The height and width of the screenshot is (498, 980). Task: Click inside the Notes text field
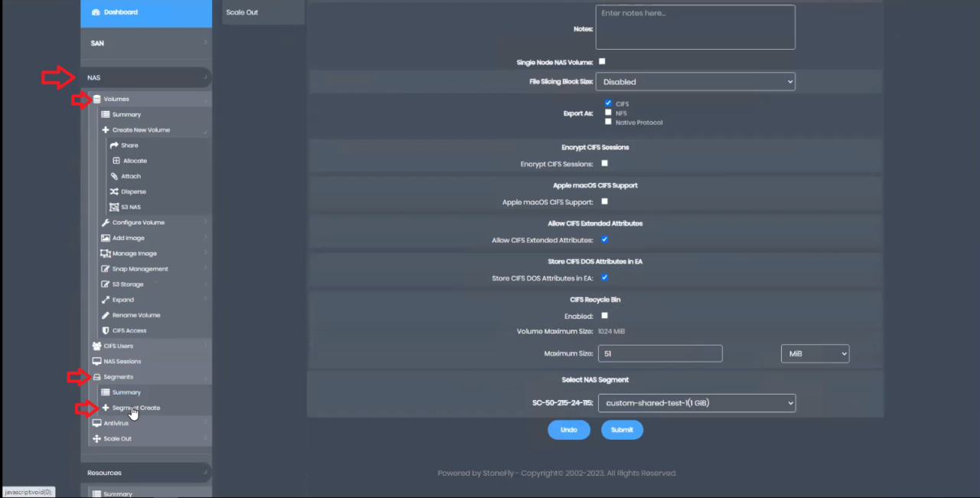coord(694,26)
